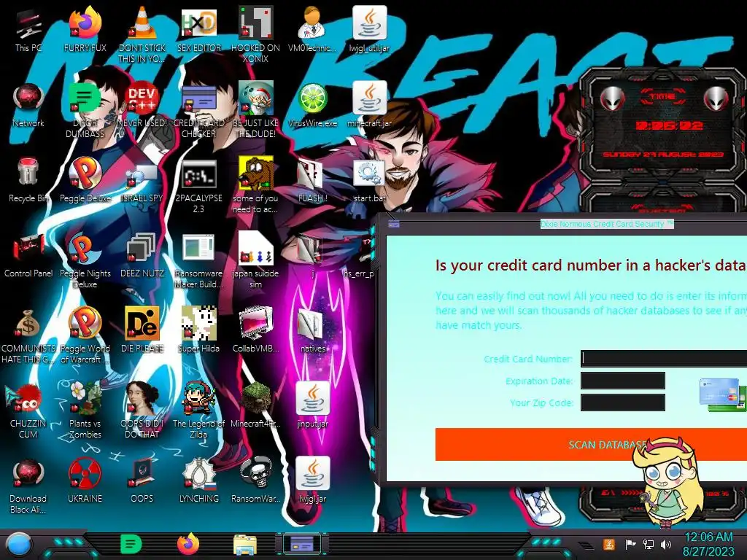Click the SCAN DATABASES button
This screenshot has width=747, height=560.
pyautogui.click(x=591, y=444)
